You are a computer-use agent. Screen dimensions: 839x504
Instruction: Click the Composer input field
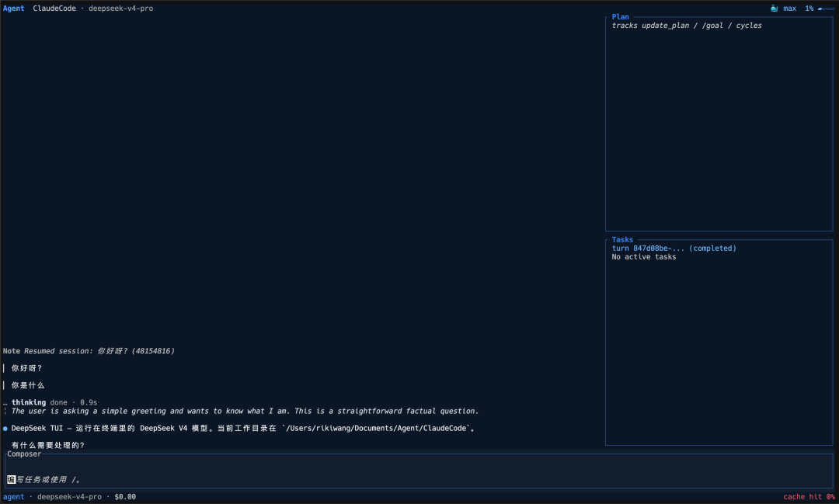(x=419, y=472)
